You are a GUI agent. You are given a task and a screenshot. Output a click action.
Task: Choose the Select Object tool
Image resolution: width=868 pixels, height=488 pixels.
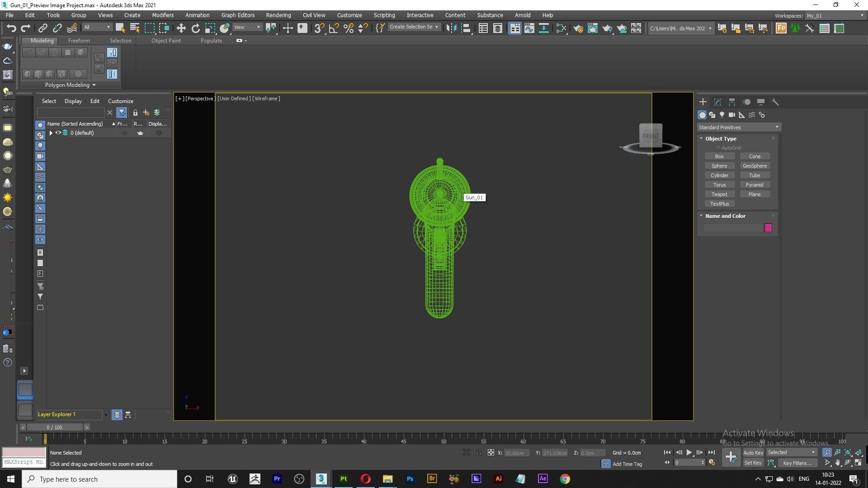[120, 28]
